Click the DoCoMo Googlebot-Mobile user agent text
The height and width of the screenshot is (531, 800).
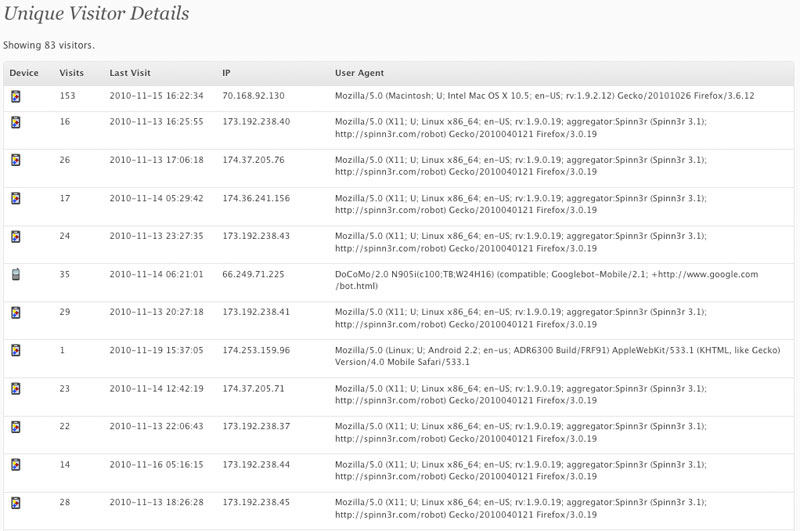click(546, 280)
